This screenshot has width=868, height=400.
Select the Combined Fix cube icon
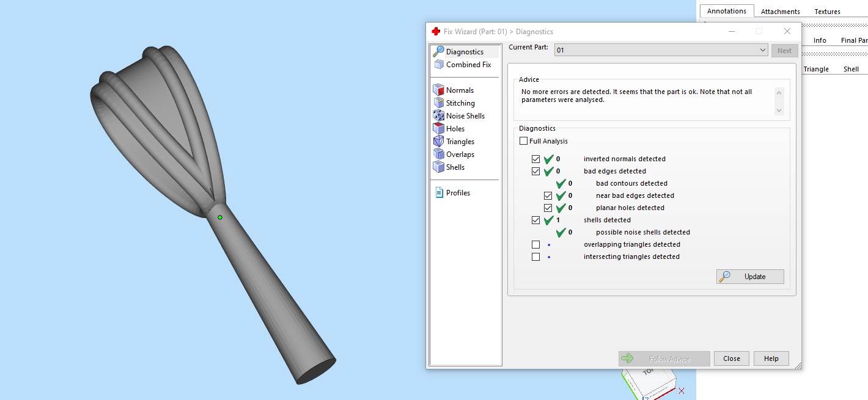[439, 65]
